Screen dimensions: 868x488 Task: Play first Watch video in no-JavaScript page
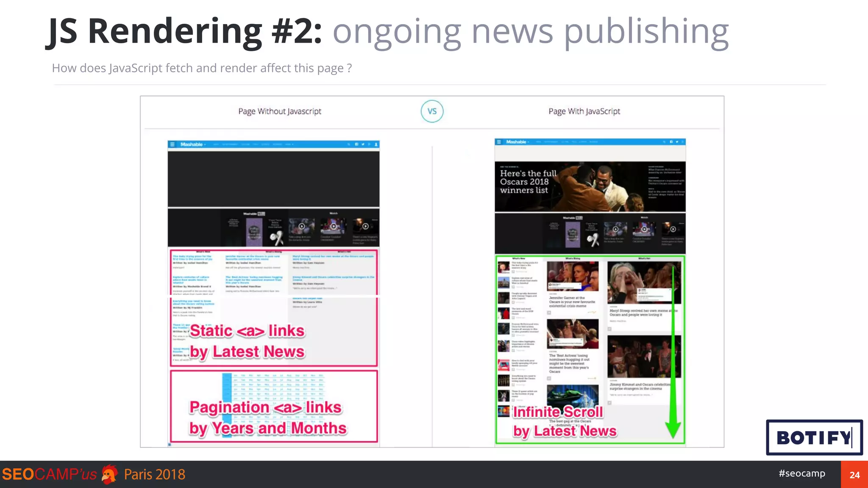point(302,226)
